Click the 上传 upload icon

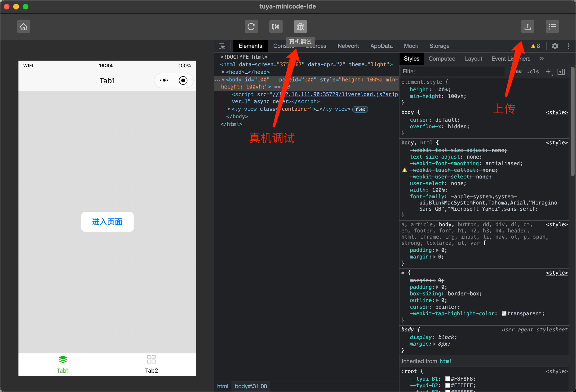[528, 27]
